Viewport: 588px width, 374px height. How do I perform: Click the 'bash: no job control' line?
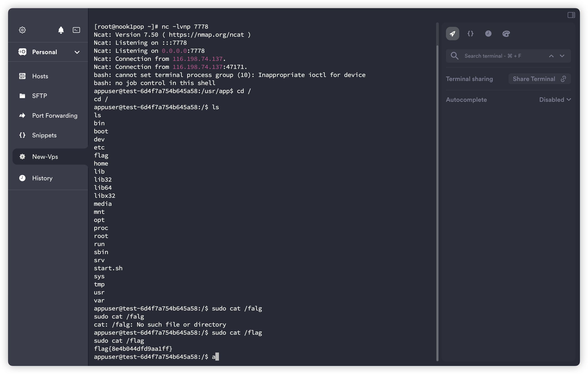155,83
